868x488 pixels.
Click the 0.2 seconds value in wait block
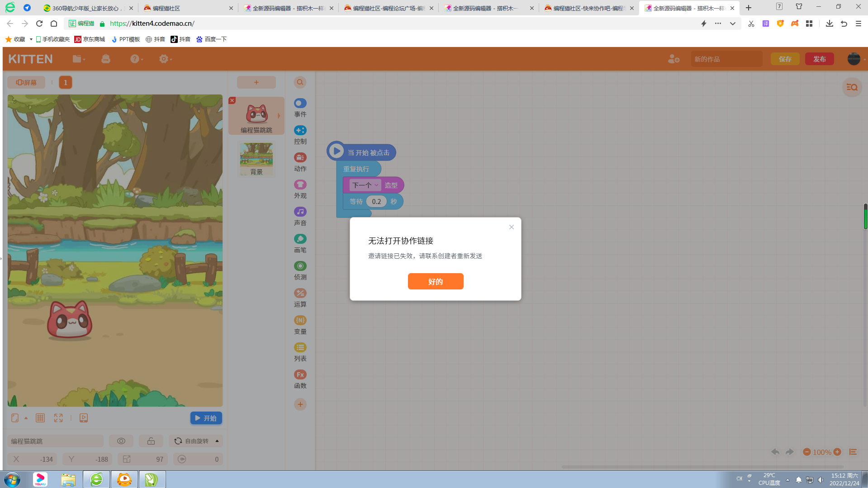376,201
